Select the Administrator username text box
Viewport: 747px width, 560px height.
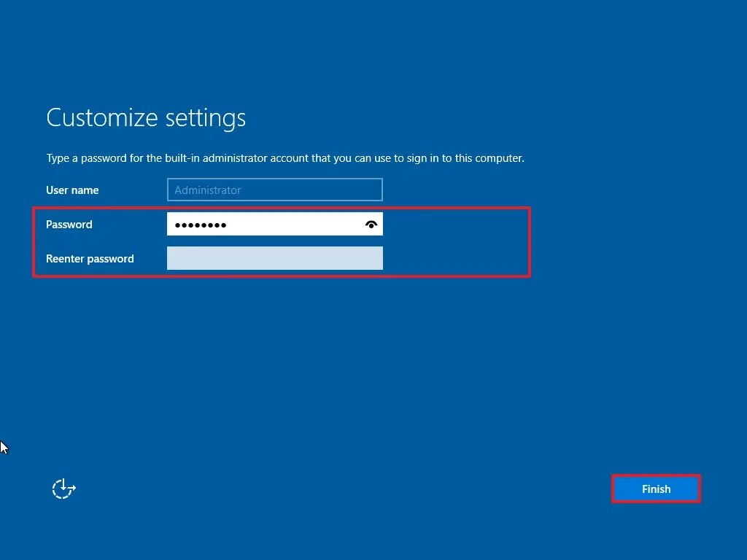274,190
